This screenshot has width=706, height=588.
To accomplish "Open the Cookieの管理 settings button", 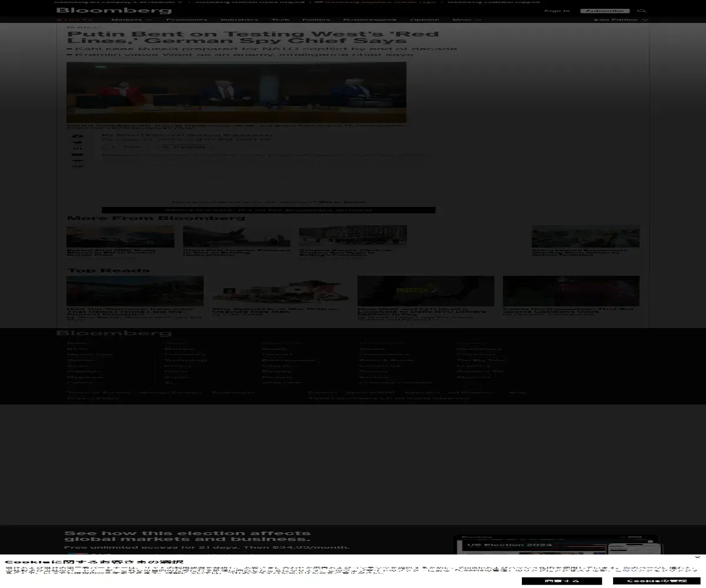I will (x=657, y=581).
